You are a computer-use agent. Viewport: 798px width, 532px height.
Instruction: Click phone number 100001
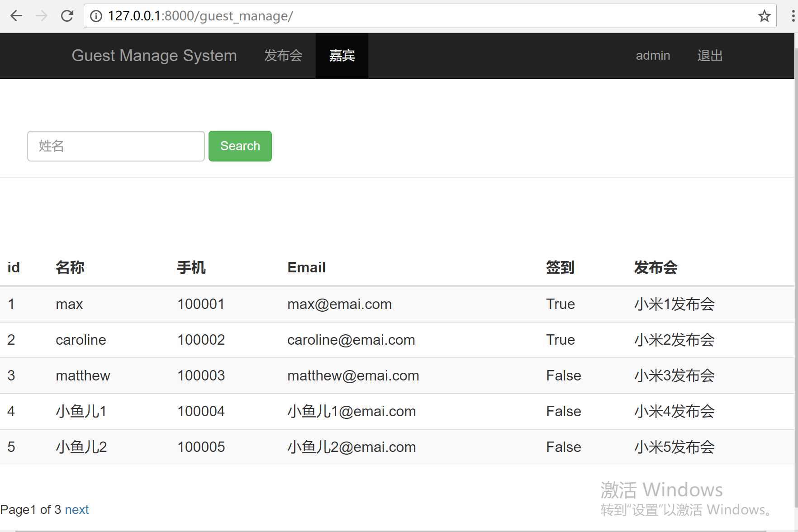[201, 304]
